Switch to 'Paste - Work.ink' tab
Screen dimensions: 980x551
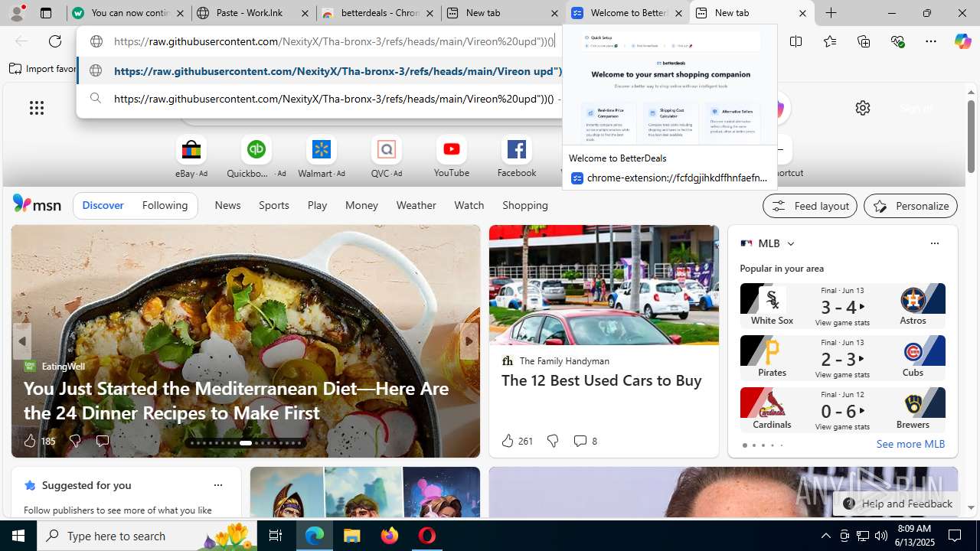(x=253, y=13)
